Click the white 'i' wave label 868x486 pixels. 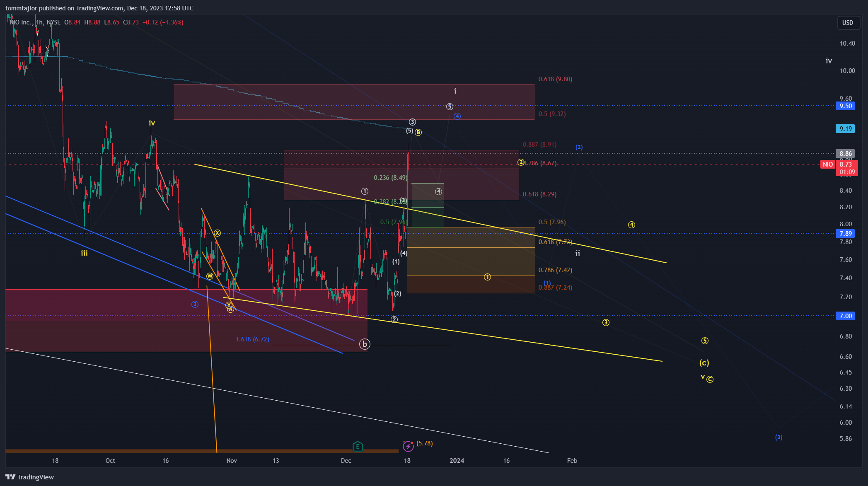coord(455,91)
